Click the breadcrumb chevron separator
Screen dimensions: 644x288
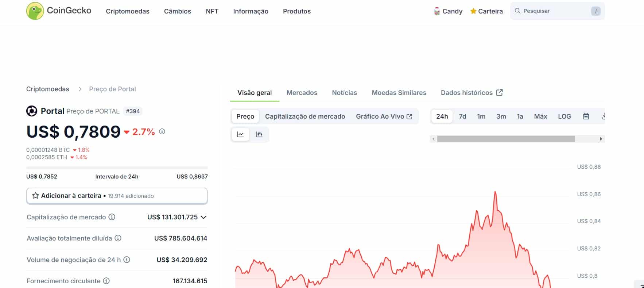[80, 89]
